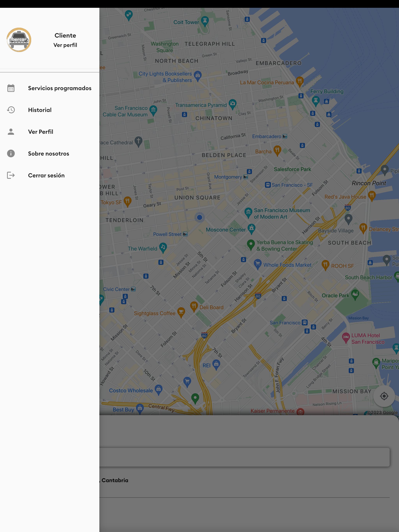399x532 pixels.
Task: Open the Ver perfil link under Cliente
Action: [65, 45]
